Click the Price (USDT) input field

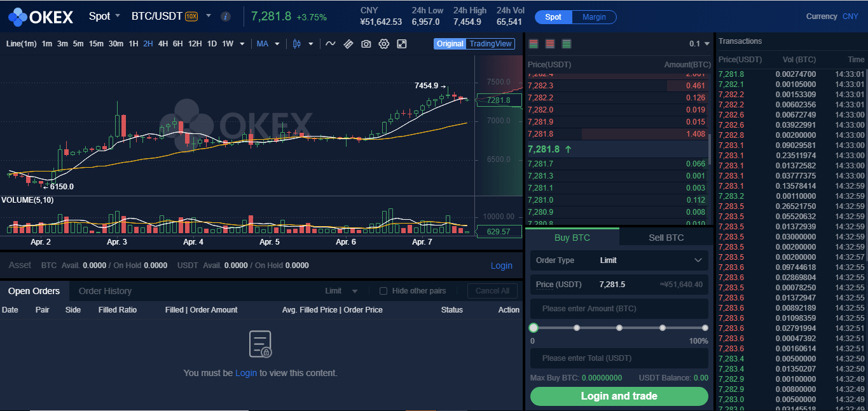pos(619,285)
